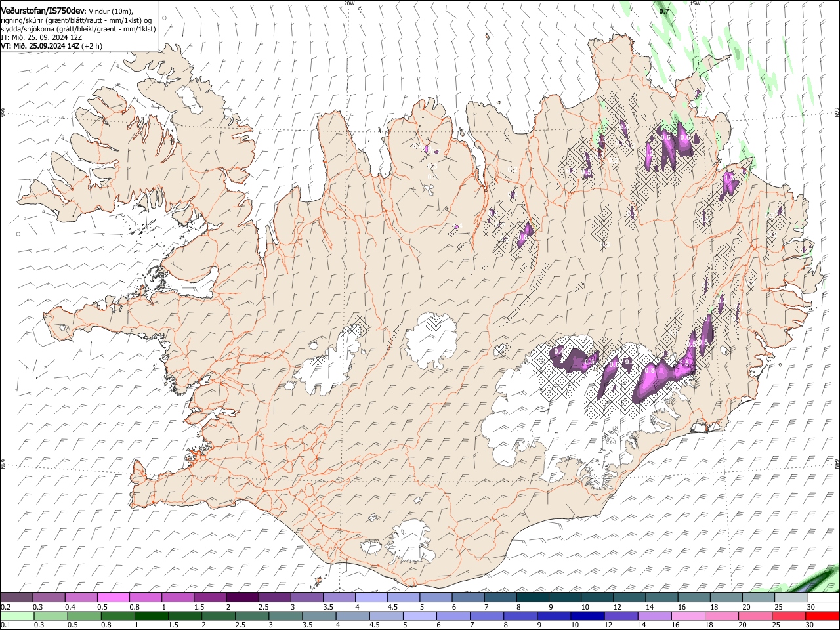Viewport: 840px width, 630px height.
Task: Click the darkest green swatch between 1 and 1.5
Action: tap(152, 616)
